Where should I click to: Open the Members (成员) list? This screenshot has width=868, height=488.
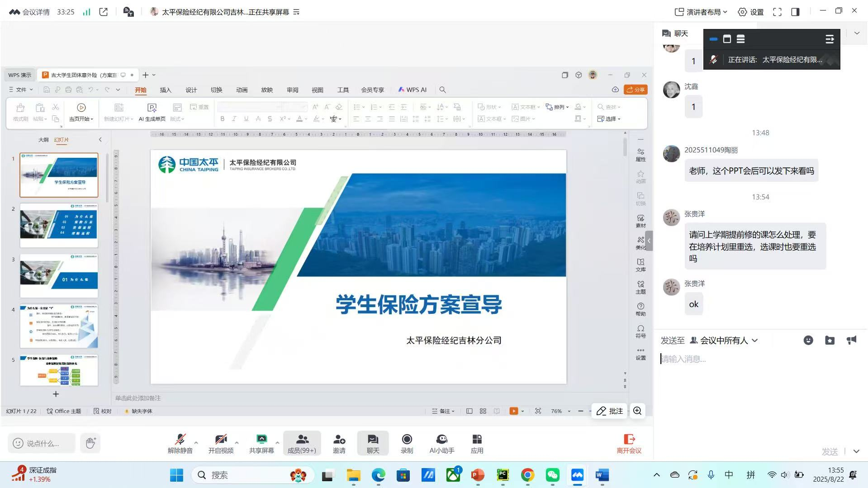click(x=302, y=443)
